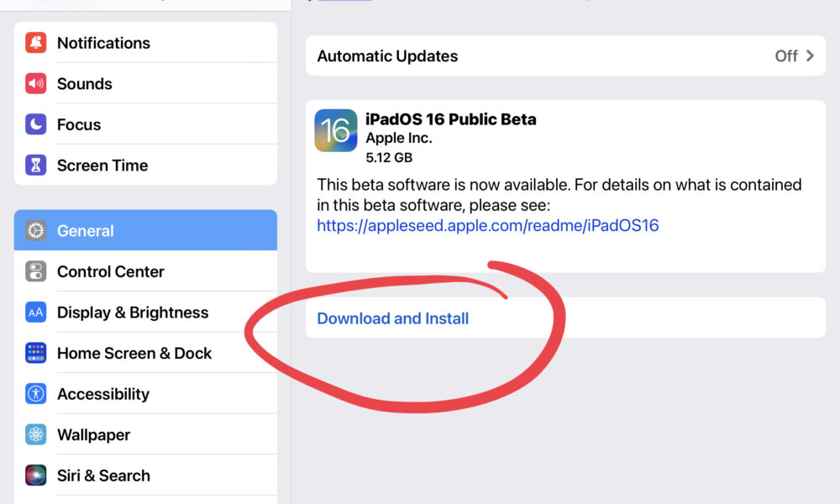Tap the Siri & Search orb icon
This screenshot has height=504, width=840.
pos(36,475)
